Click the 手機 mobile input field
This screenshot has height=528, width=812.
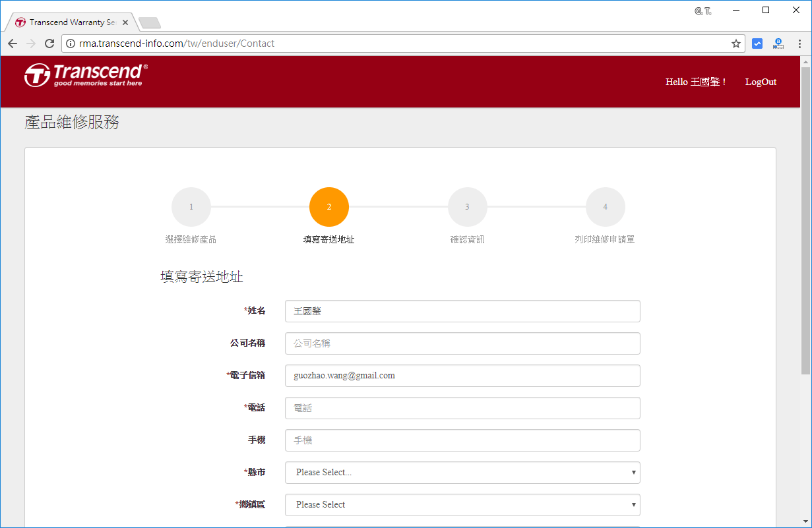coord(462,440)
